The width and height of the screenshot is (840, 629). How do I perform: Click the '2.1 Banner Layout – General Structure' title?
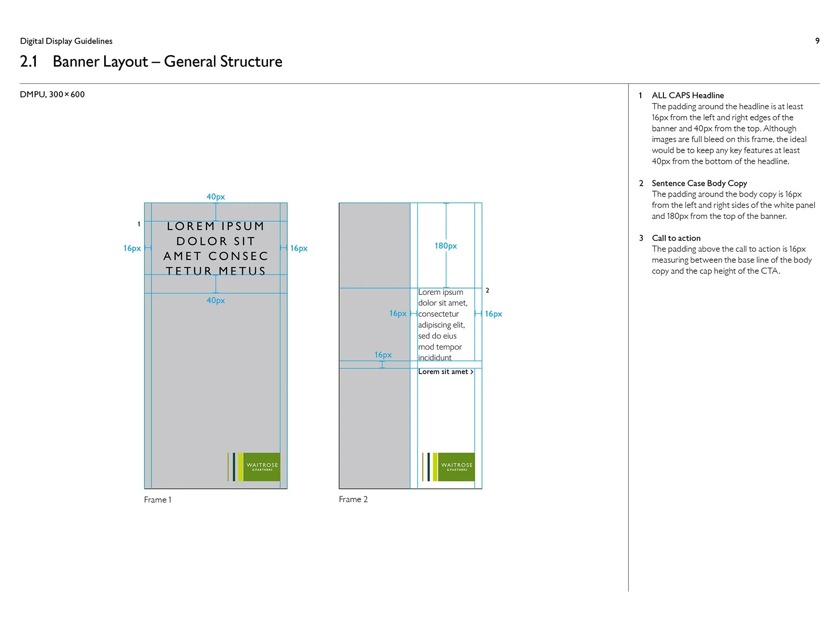coord(151,61)
